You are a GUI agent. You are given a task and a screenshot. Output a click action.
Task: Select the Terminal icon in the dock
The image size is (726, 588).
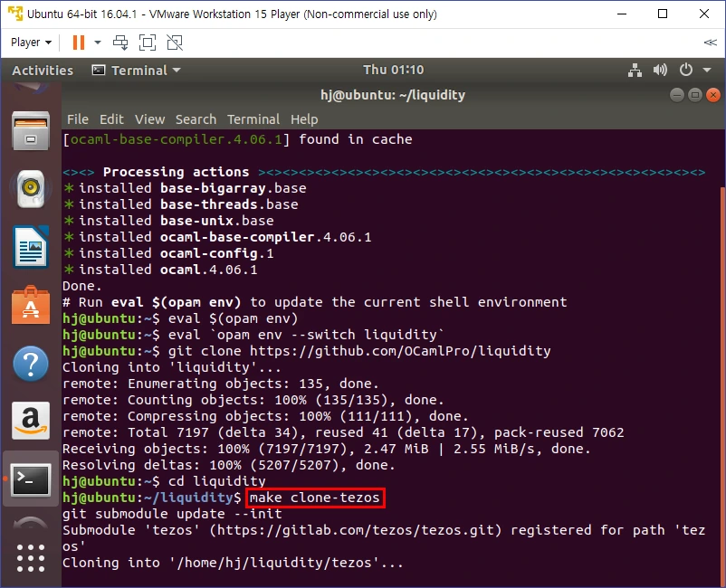click(31, 479)
